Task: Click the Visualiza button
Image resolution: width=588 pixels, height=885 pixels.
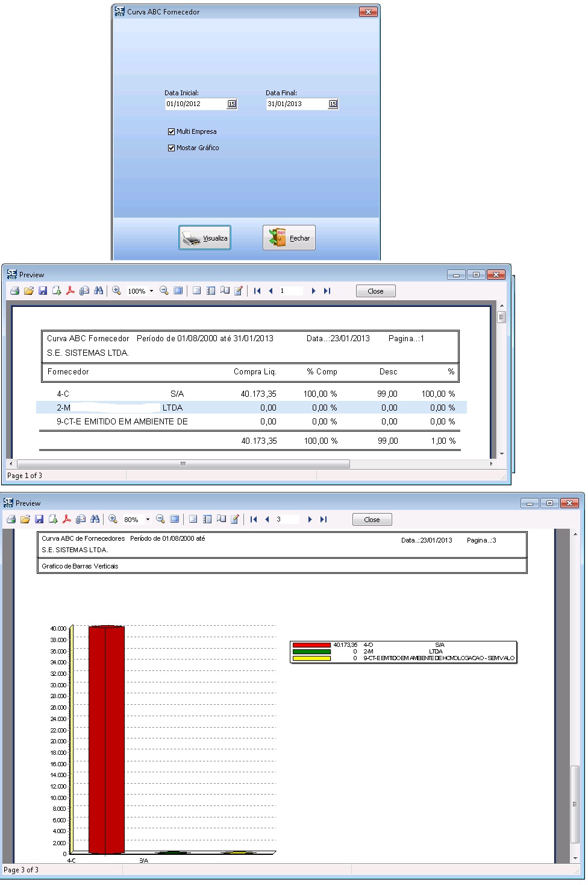Action: click(x=205, y=238)
